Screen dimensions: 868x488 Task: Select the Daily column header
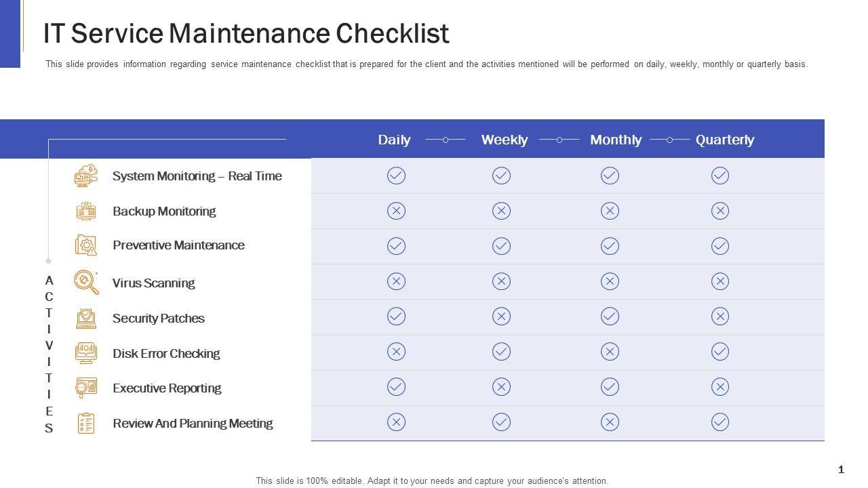click(394, 140)
